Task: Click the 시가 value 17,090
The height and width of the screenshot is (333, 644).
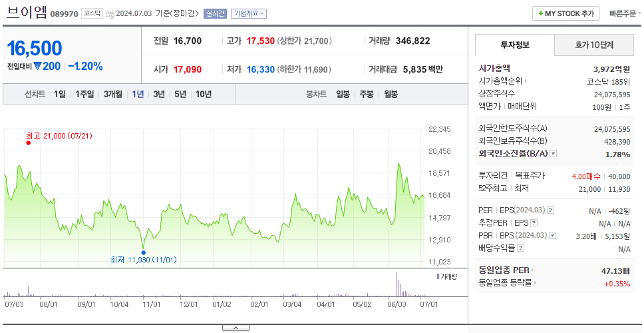Action: 188,69
